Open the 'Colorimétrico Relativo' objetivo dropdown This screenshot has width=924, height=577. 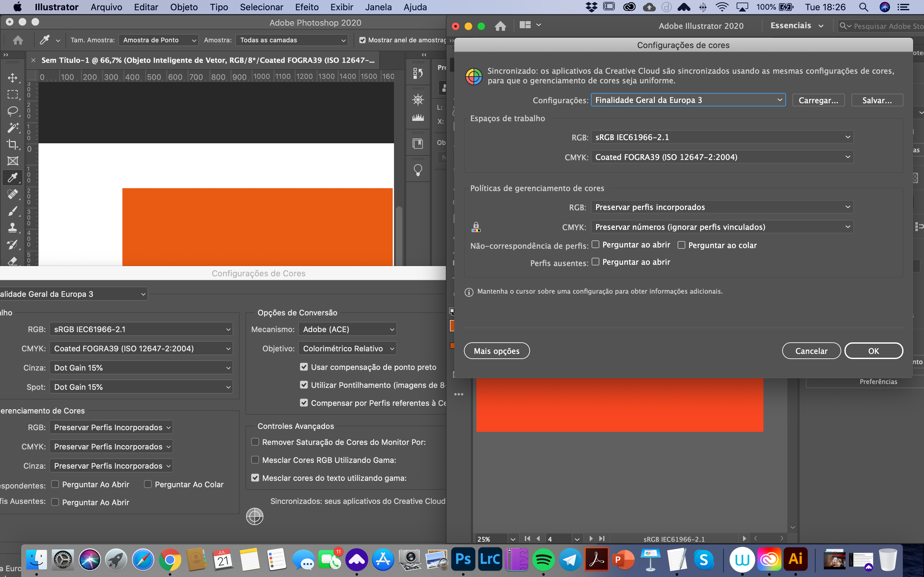pos(347,348)
